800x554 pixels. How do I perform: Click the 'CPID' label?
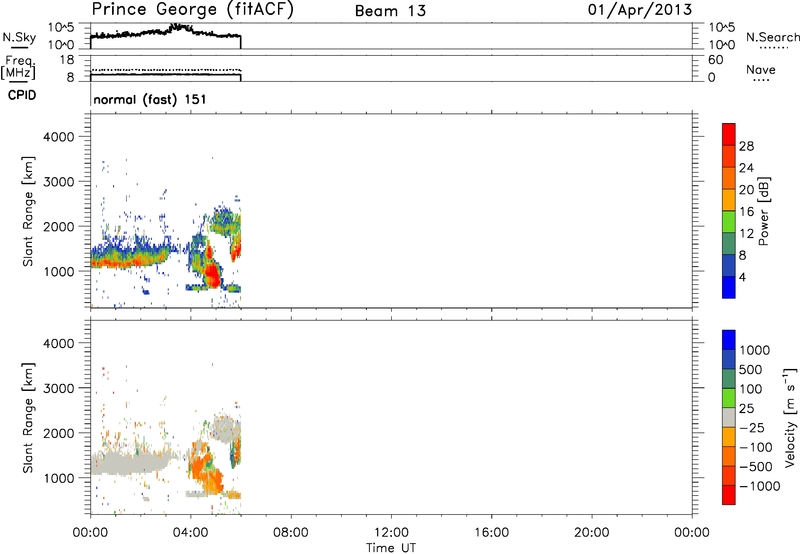coord(22,95)
